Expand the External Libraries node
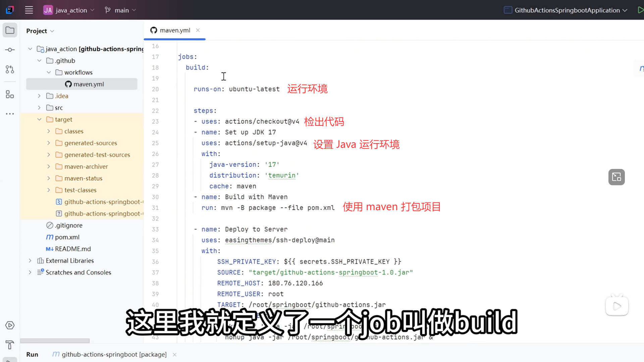Screen dimensions: 644x362 click(x=30, y=260)
